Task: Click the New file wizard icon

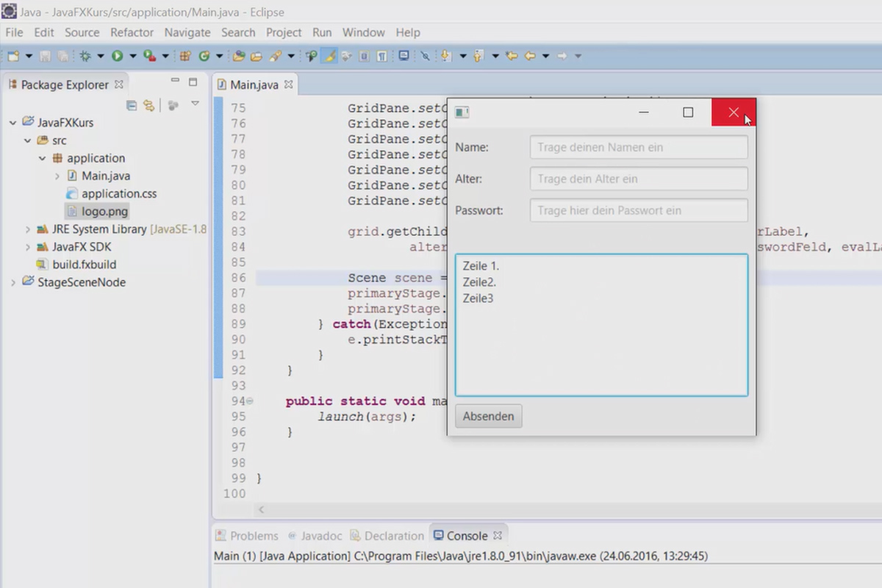Action: coord(13,56)
